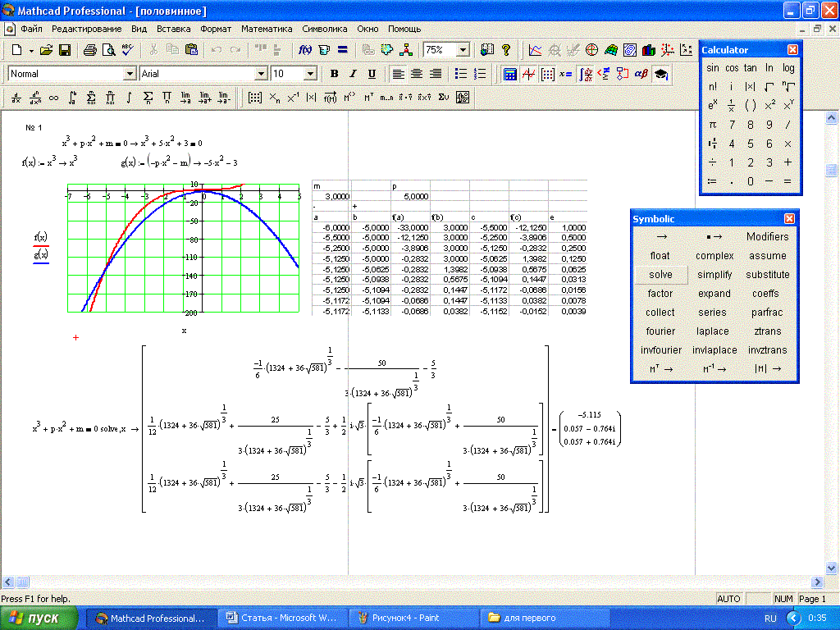Click the Save worksheet icon
840x630 pixels.
click(64, 50)
